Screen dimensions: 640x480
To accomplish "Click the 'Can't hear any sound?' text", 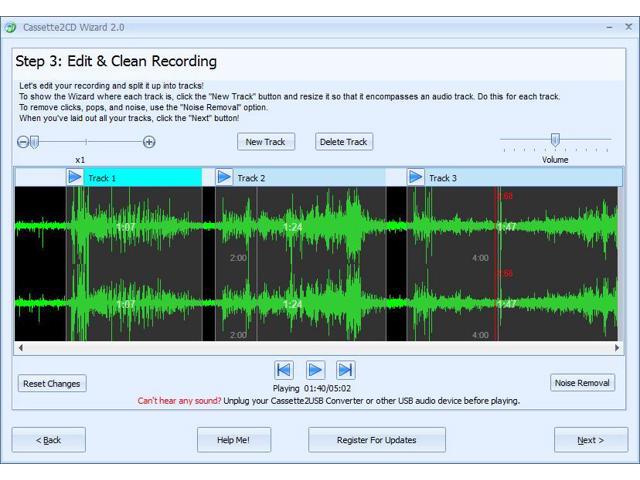I will pyautogui.click(x=179, y=401).
